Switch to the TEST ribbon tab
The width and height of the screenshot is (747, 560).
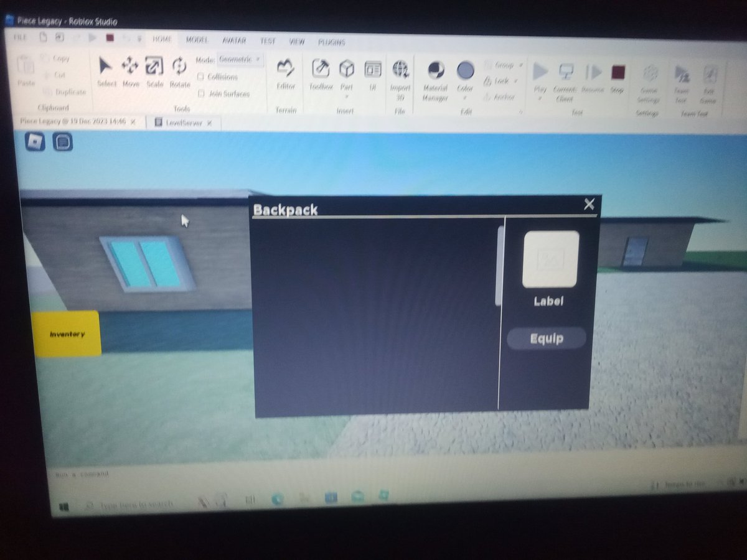268,41
